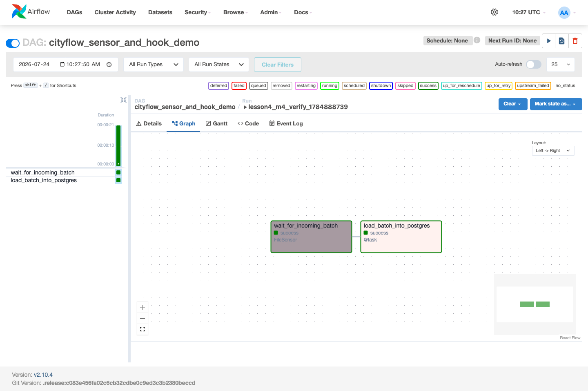588x391 pixels.
Task: Switch to the Gantt tab
Action: [216, 123]
